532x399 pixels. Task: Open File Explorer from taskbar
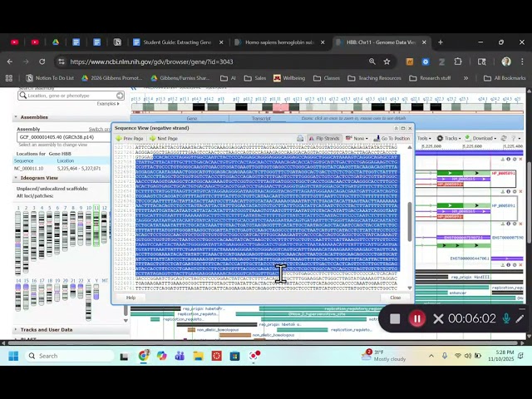tap(198, 356)
